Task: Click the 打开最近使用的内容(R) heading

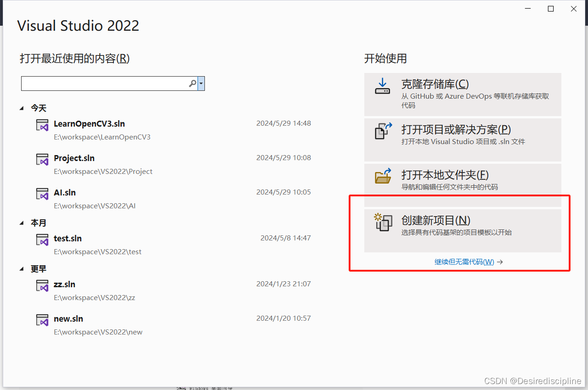Action: (75, 59)
